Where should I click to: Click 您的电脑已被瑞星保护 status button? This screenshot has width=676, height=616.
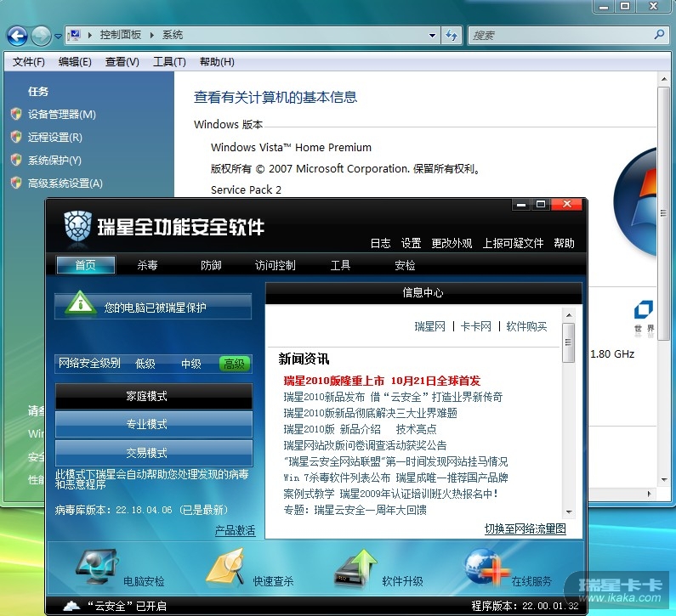click(x=153, y=306)
